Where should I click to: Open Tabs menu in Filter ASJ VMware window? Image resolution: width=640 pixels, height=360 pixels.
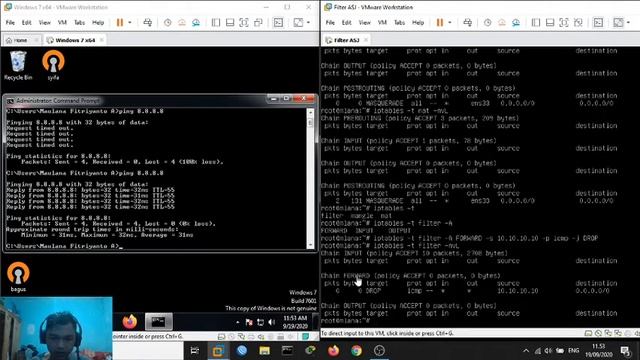point(399,22)
